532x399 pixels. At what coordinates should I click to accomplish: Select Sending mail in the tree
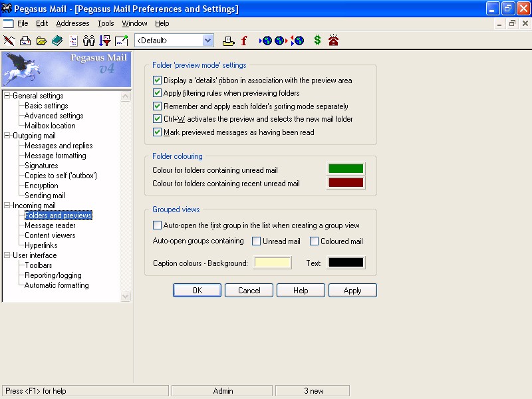point(45,196)
